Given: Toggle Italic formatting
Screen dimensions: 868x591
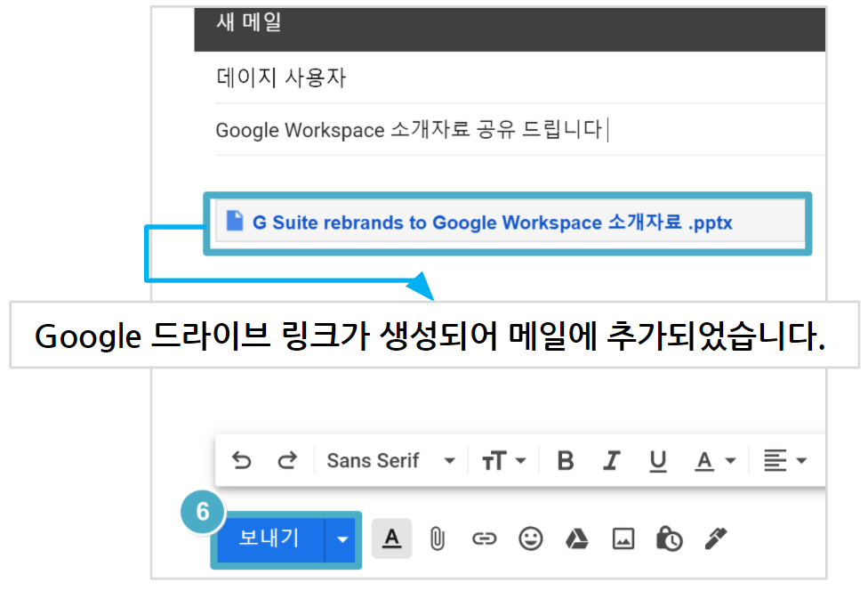Looking at the screenshot, I should 611,460.
